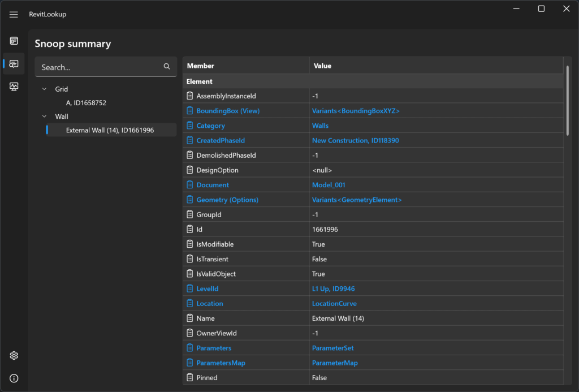
Task: Collapse the Wall tree node
Action: coord(44,116)
